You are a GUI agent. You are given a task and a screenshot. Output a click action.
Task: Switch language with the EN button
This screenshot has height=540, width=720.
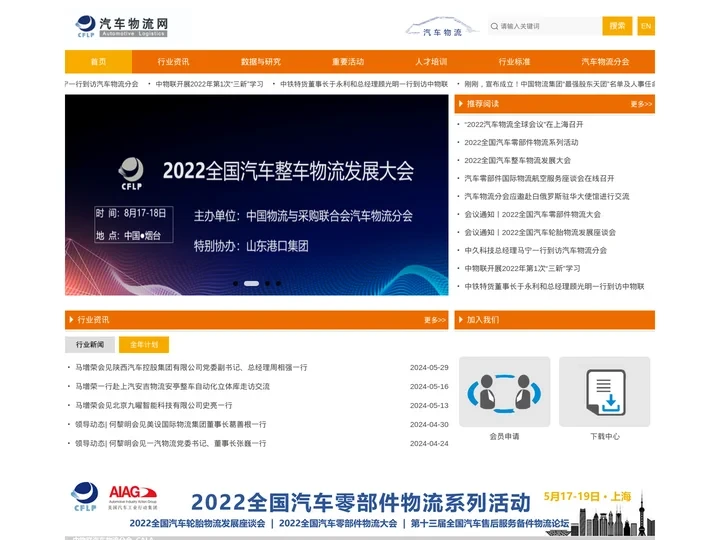[646, 26]
